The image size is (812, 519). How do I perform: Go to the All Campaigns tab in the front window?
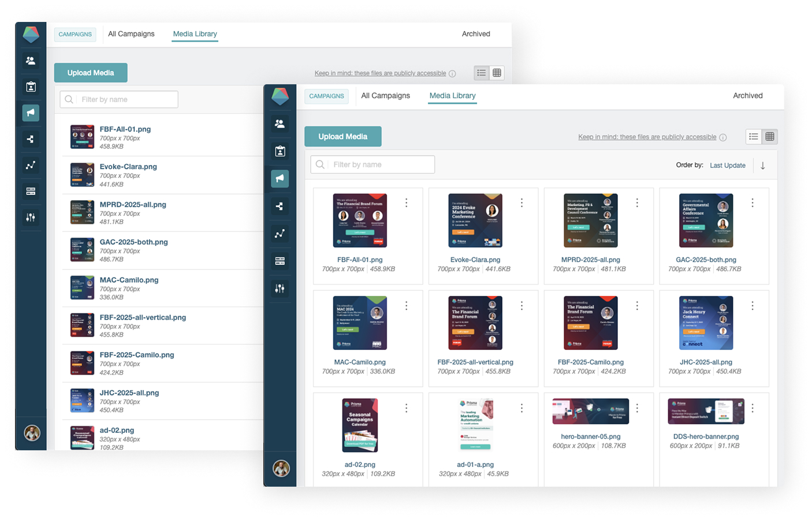point(385,96)
